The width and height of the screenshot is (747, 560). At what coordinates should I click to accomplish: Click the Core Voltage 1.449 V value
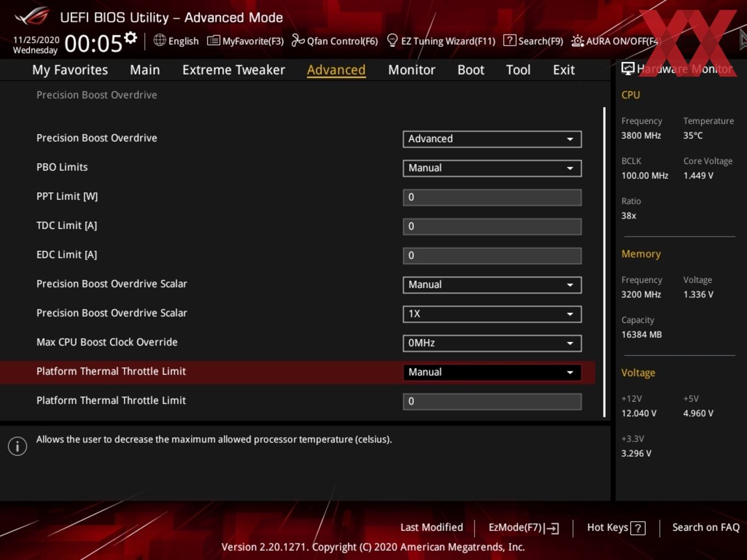point(698,176)
